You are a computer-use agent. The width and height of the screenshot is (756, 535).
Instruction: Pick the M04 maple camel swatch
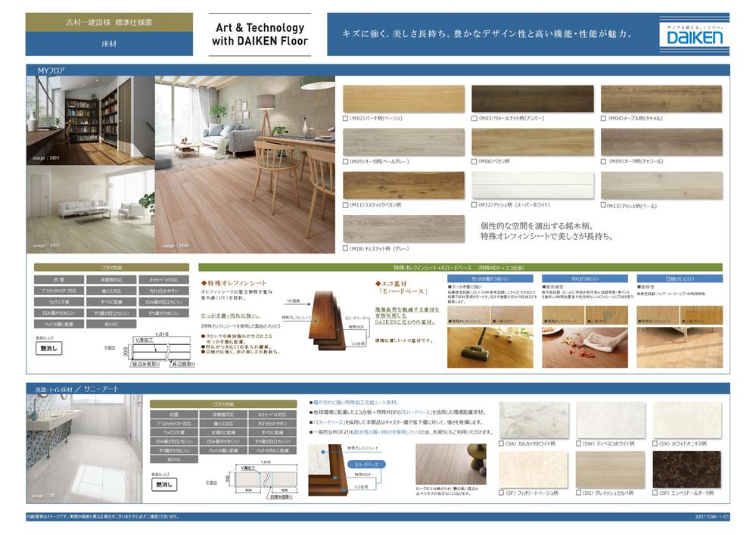pyautogui.click(x=661, y=99)
